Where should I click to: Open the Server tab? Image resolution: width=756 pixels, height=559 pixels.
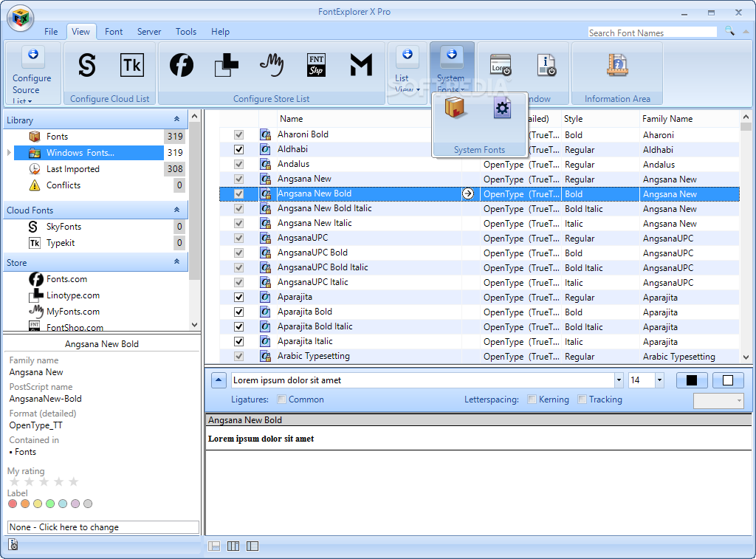click(149, 32)
